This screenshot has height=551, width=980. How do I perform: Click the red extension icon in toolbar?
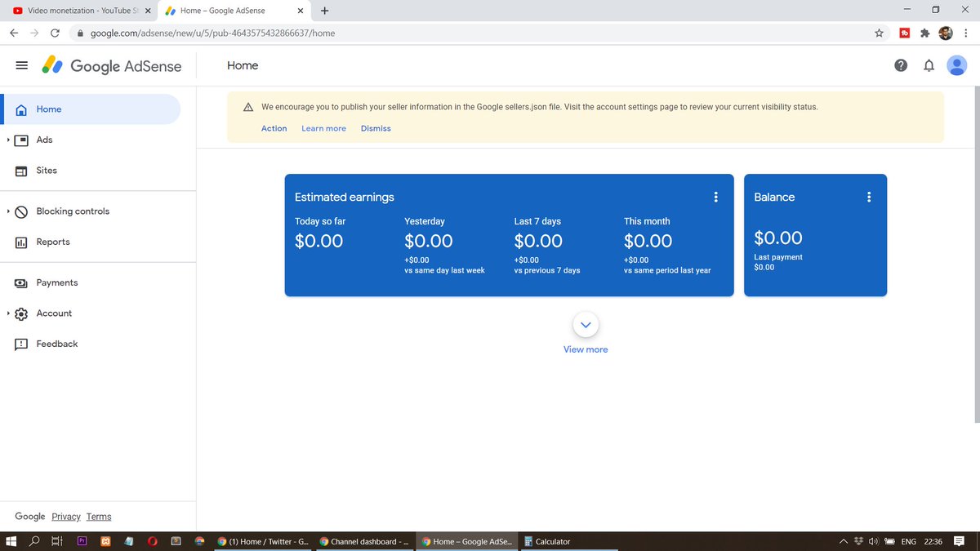905,33
